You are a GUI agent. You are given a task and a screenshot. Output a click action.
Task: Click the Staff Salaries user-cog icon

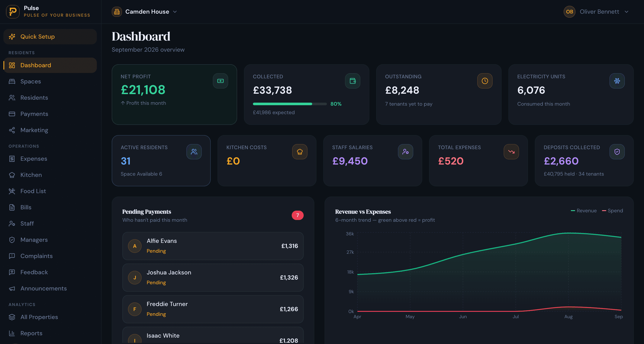click(406, 152)
